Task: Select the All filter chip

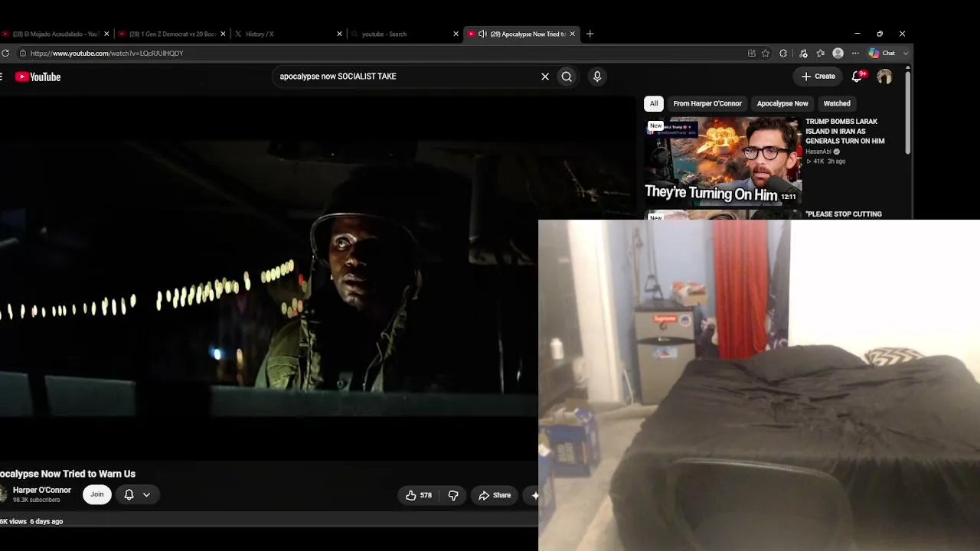Action: 654,103
